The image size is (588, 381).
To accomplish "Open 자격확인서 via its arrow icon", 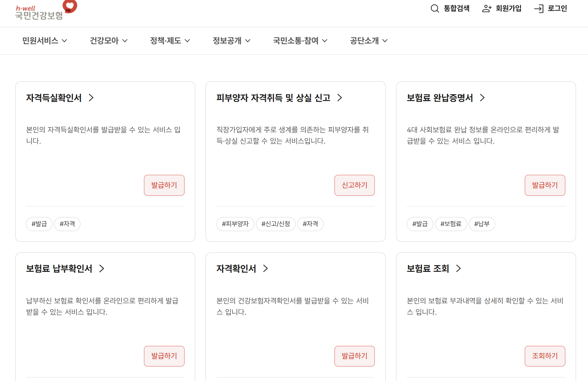I will coord(265,269).
